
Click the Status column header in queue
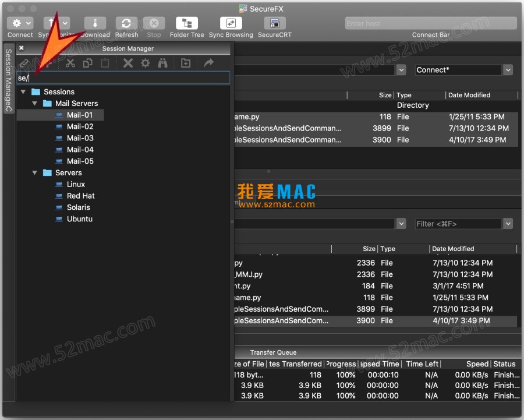click(x=504, y=364)
